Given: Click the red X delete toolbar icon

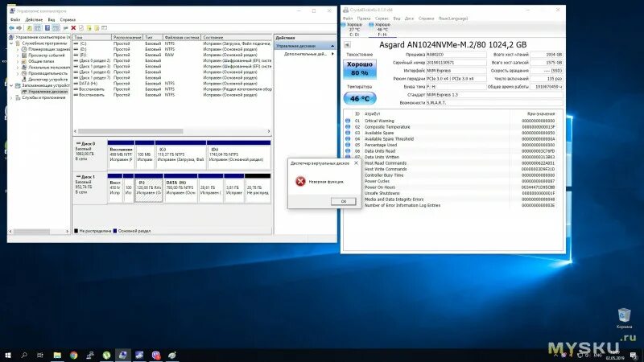Looking at the screenshot, I should [x=73, y=28].
